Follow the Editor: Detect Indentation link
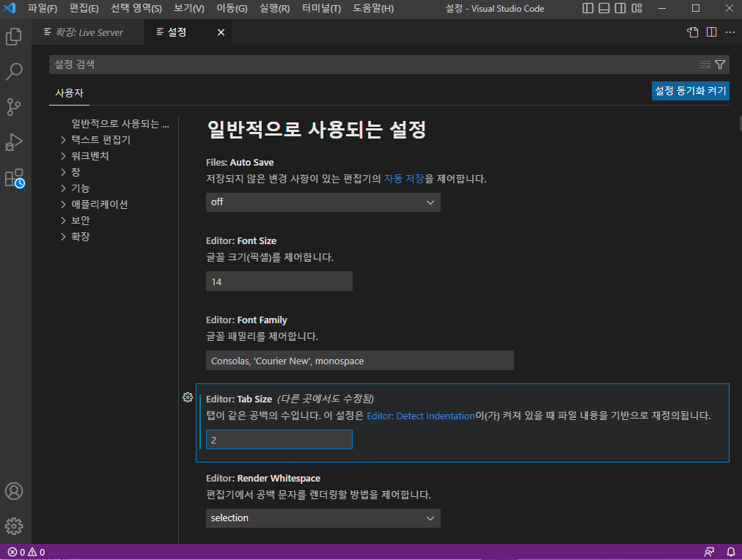The width and height of the screenshot is (742, 560). (421, 416)
